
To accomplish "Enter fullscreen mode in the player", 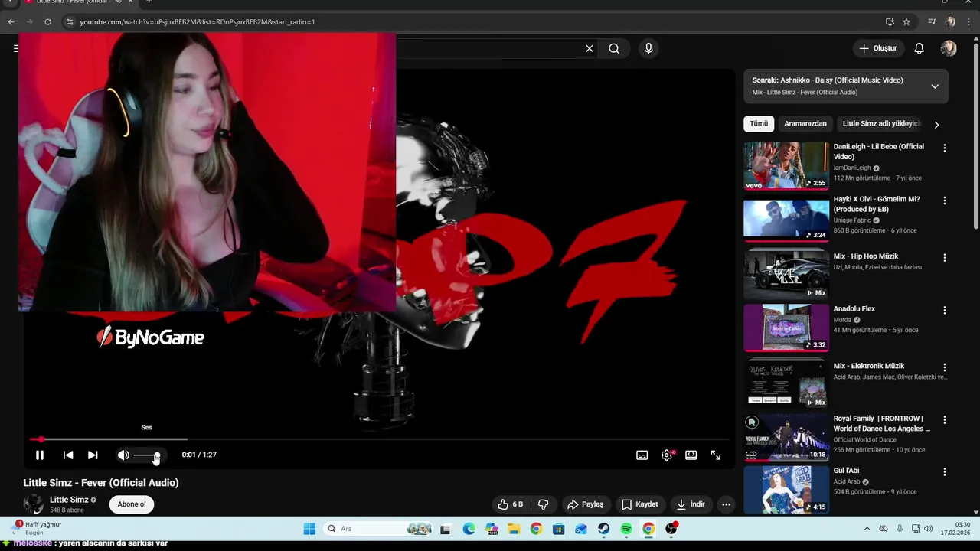I will pyautogui.click(x=715, y=455).
